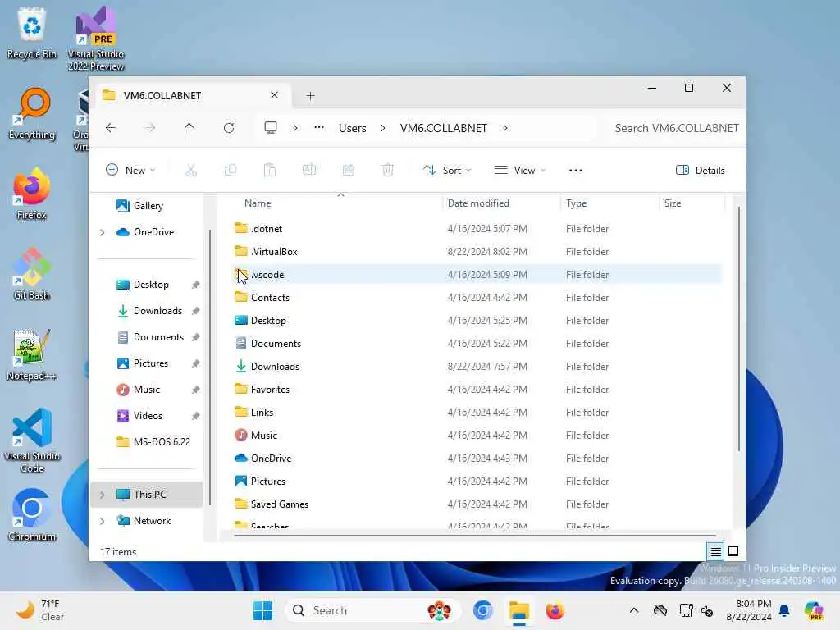Click the Copy toolbar icon
The height and width of the screenshot is (630, 840).
(x=231, y=171)
